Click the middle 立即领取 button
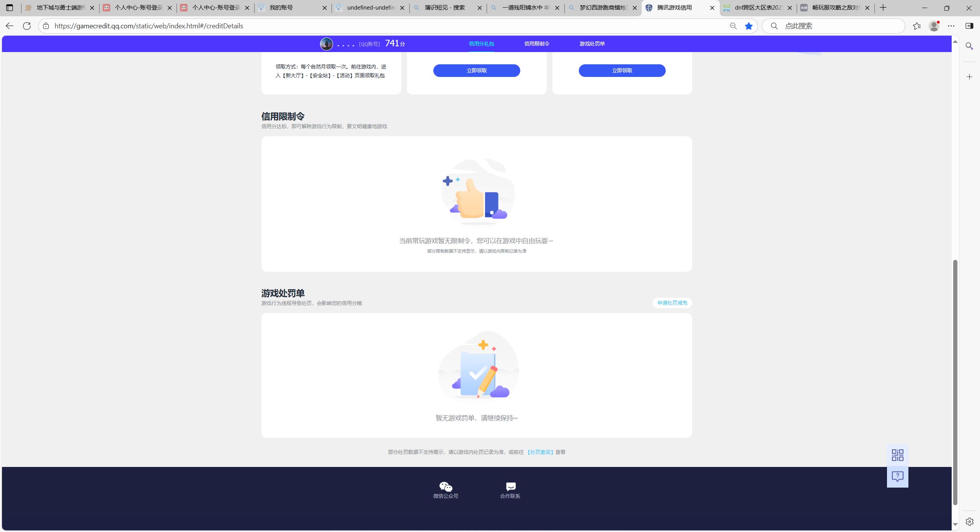 coord(476,70)
